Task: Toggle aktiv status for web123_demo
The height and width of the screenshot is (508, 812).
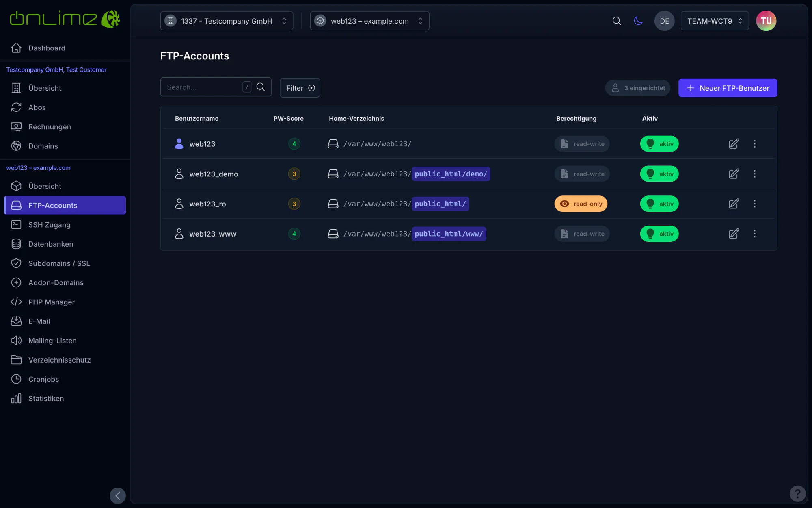Action: 659,174
